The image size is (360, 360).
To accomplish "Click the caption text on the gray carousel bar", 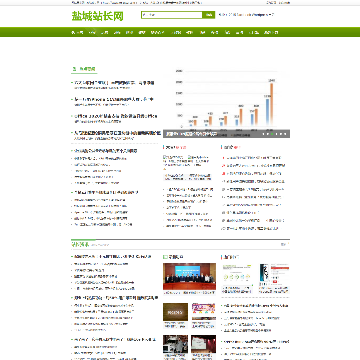I will point(192,134).
